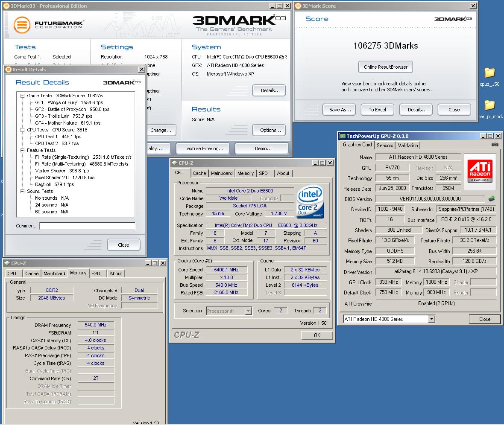Select GT3 - Troll's Lair result row

pos(64,116)
